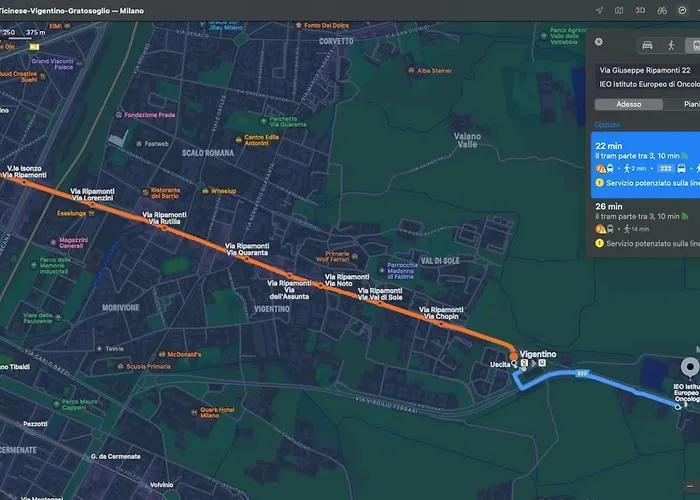This screenshot has width=700, height=500.
Task: Select driving directions car icon
Action: click(647, 45)
